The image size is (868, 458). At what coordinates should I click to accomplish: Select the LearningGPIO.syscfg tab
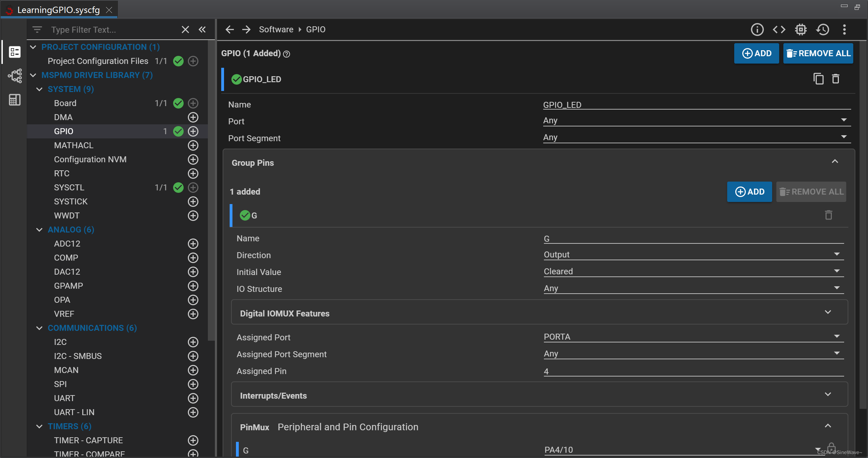point(58,10)
